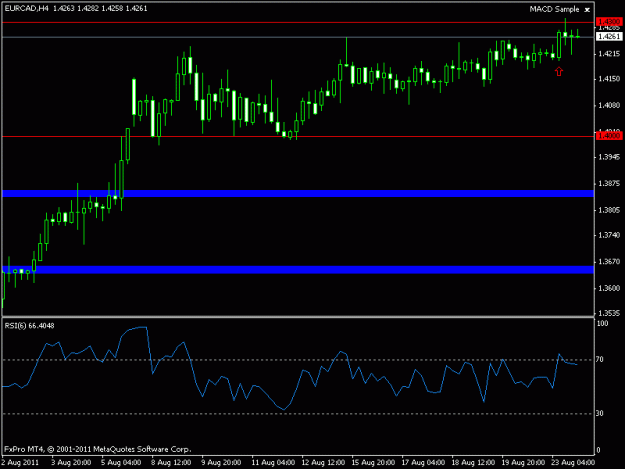The image size is (625, 469).
Task: Click the RSI scale value 100
Action: coord(602,323)
